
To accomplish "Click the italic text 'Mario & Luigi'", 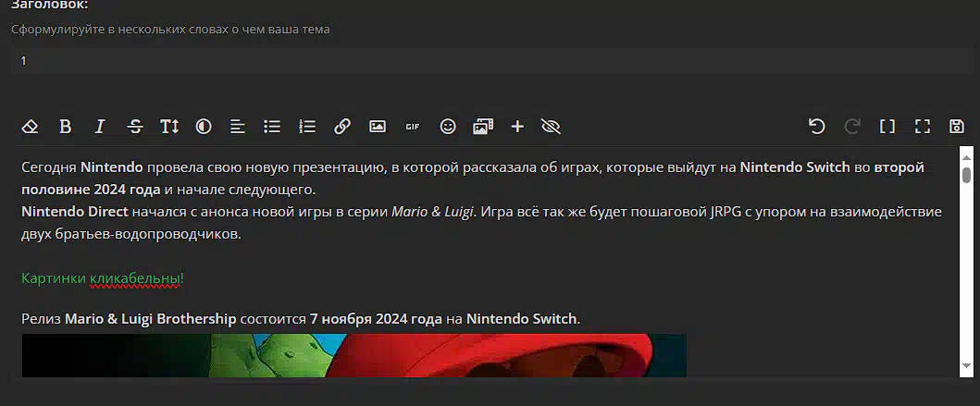I will (432, 212).
